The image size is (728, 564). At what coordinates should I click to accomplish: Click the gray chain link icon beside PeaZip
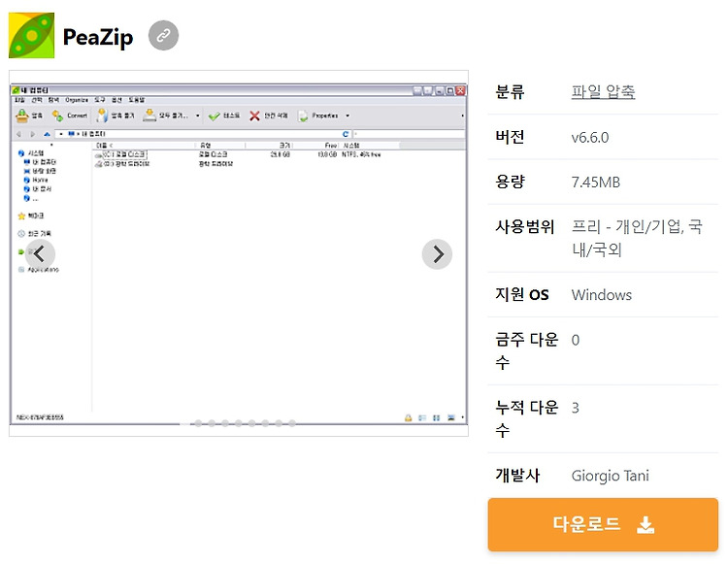coord(163,35)
